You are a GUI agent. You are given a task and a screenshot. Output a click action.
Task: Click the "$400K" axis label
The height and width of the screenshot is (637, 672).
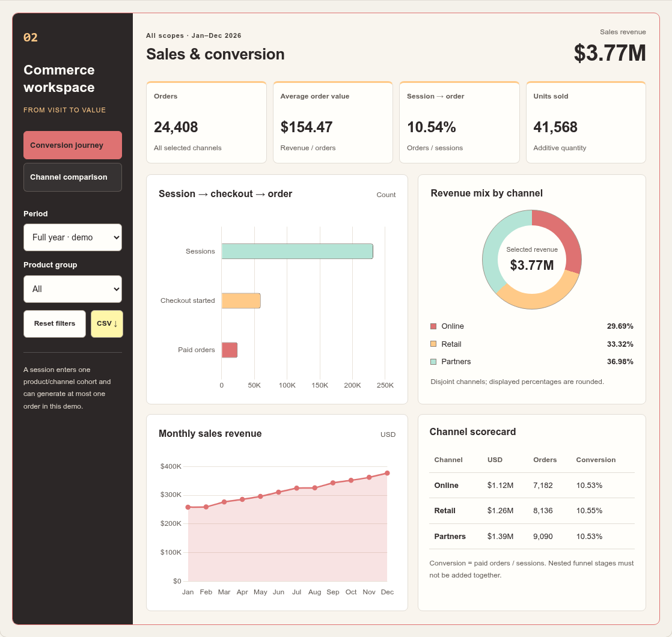[171, 466]
